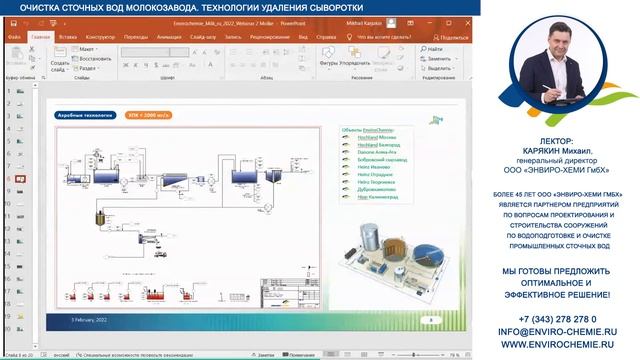Screen dimensions: 640x360
Task: Click the Hochland Москва link on slide
Action: (377, 138)
